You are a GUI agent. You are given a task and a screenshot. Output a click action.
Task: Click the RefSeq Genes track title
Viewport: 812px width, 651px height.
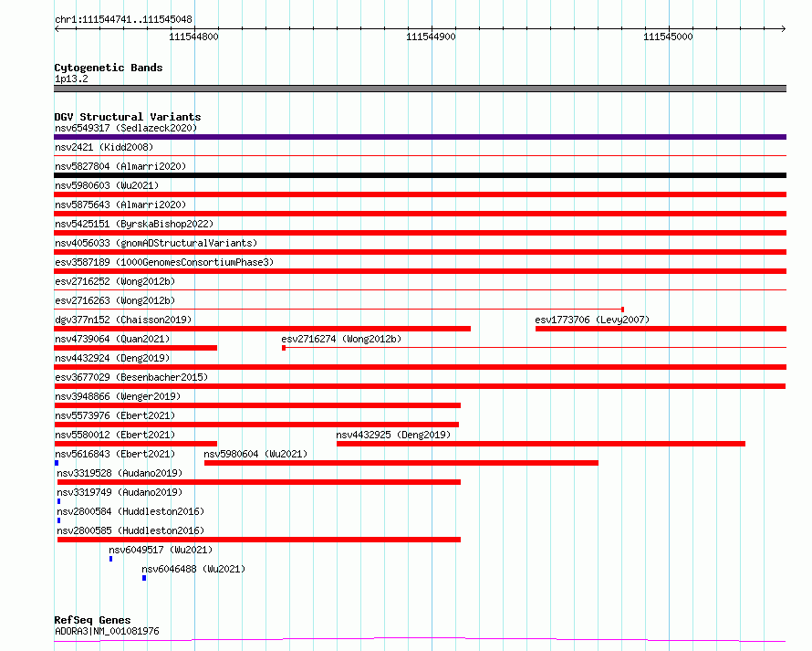92,620
